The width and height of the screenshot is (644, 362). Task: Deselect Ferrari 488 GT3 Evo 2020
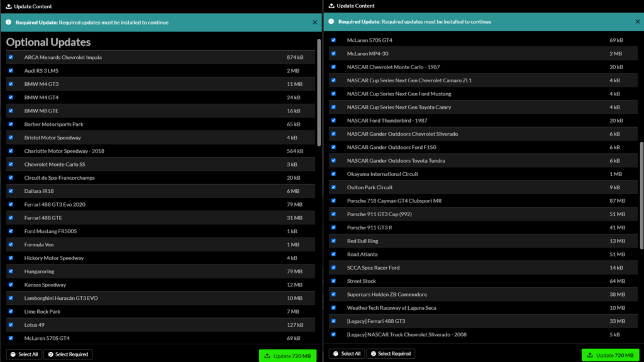[x=11, y=204]
